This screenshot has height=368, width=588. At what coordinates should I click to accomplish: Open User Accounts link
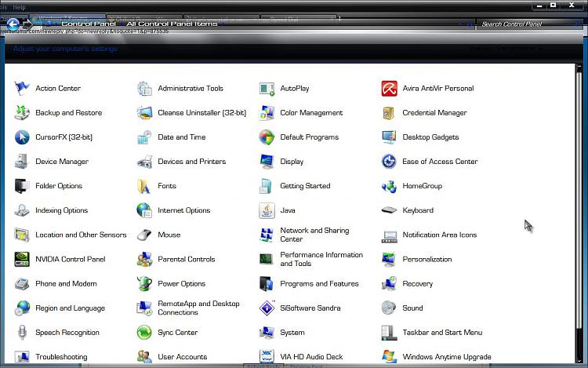pyautogui.click(x=182, y=357)
